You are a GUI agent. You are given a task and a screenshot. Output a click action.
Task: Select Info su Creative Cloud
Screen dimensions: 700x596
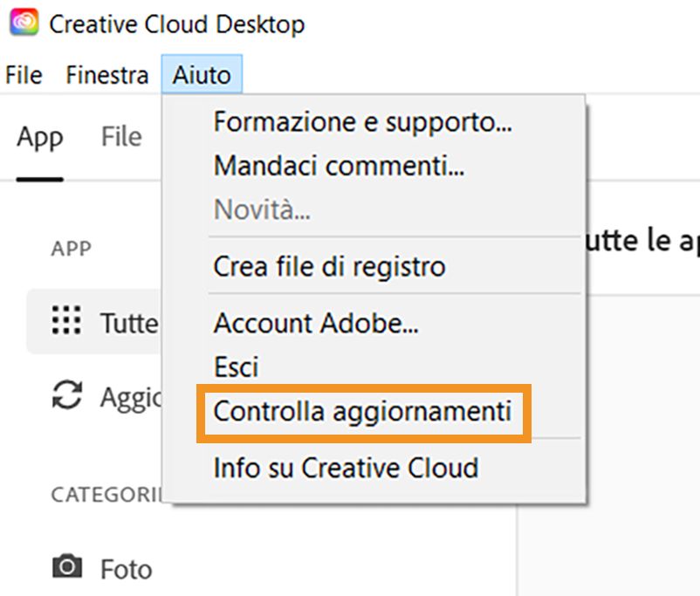tap(346, 467)
